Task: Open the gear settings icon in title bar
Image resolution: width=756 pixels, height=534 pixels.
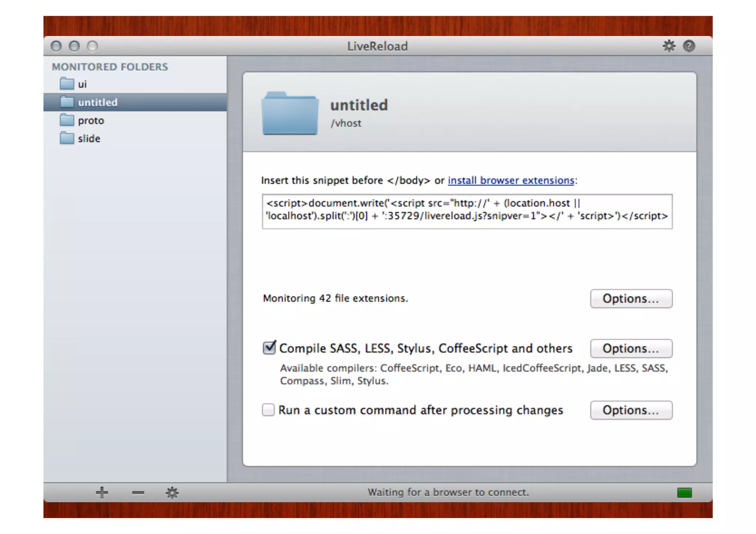Action: point(669,46)
